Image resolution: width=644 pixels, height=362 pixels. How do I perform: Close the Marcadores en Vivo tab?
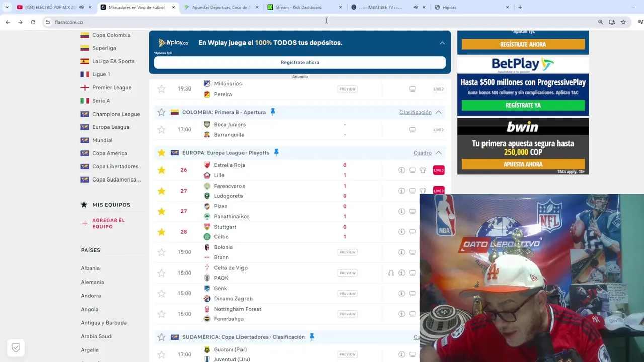point(173,7)
